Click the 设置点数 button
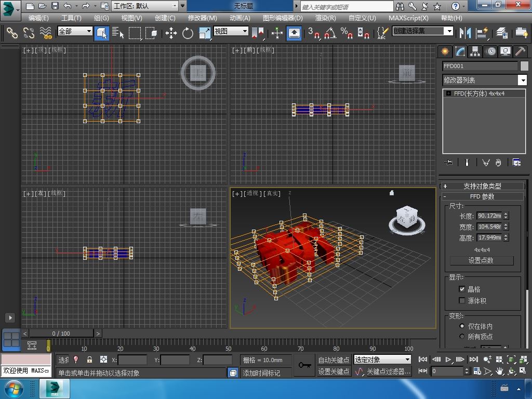 click(x=481, y=260)
